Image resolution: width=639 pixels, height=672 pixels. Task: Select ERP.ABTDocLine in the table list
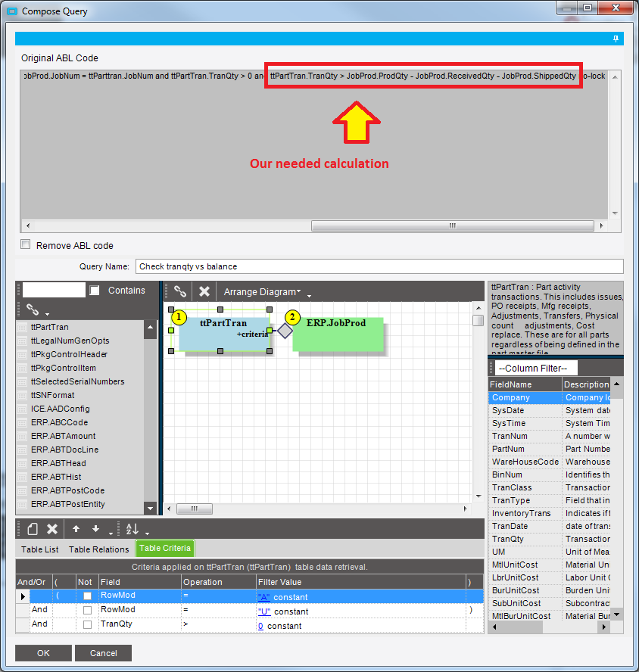[x=65, y=450]
